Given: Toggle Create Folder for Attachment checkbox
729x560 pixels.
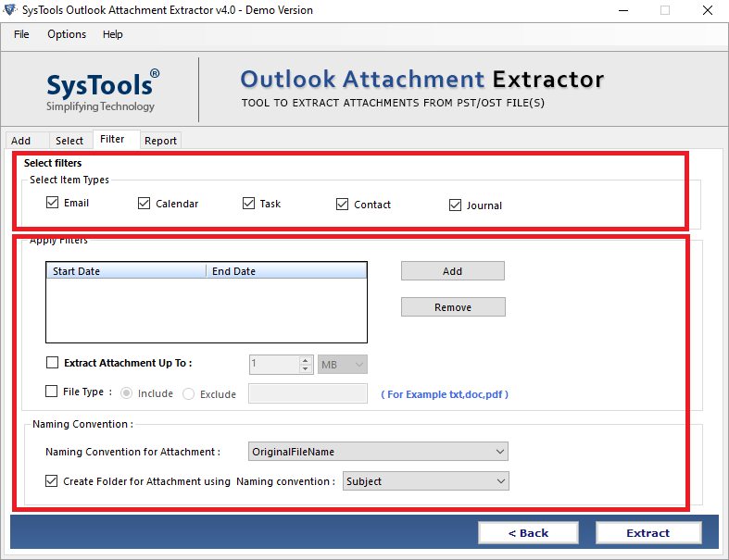Looking at the screenshot, I should click(x=51, y=481).
